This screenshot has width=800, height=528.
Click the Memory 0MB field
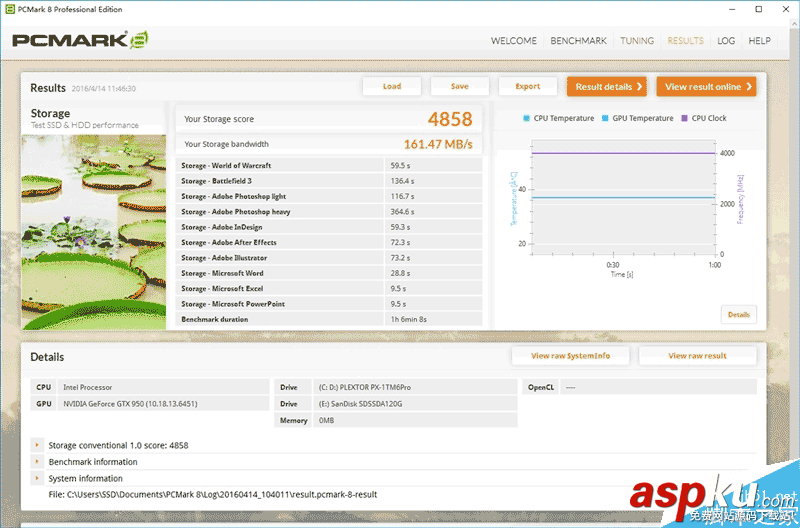(x=415, y=420)
